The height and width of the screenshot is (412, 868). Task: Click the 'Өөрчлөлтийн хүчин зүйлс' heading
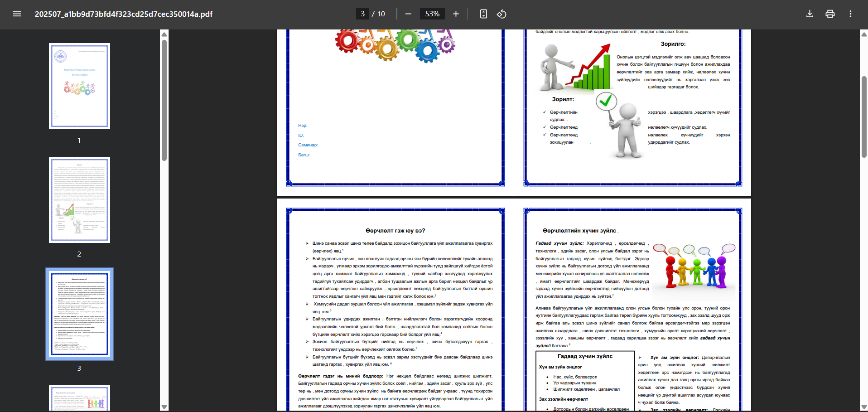click(x=579, y=231)
